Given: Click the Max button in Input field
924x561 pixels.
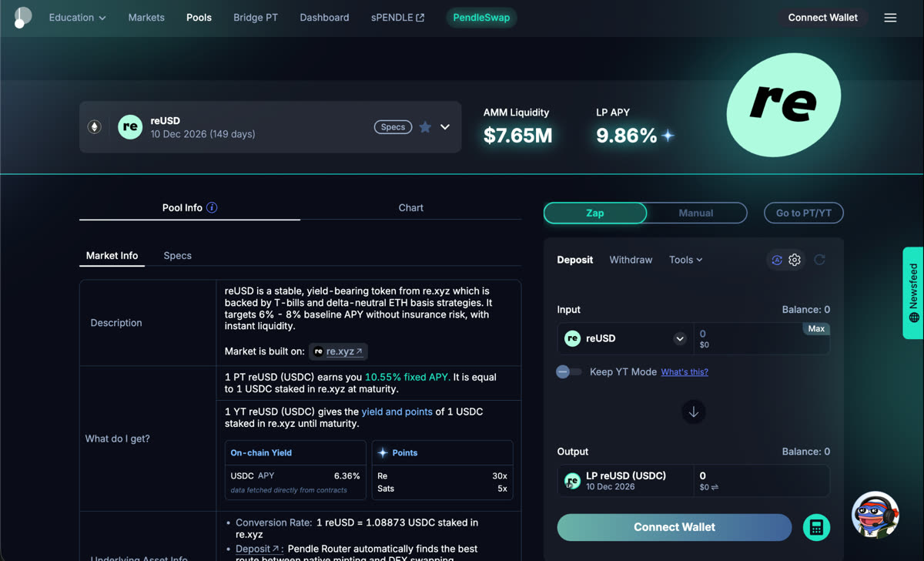Looking at the screenshot, I should tap(816, 329).
